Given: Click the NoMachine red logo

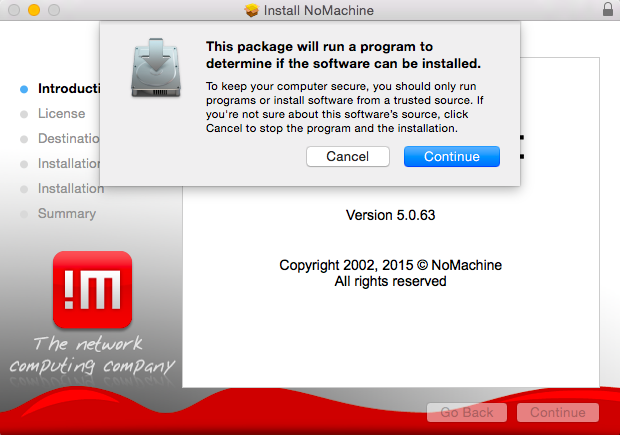Looking at the screenshot, I should 93,289.
